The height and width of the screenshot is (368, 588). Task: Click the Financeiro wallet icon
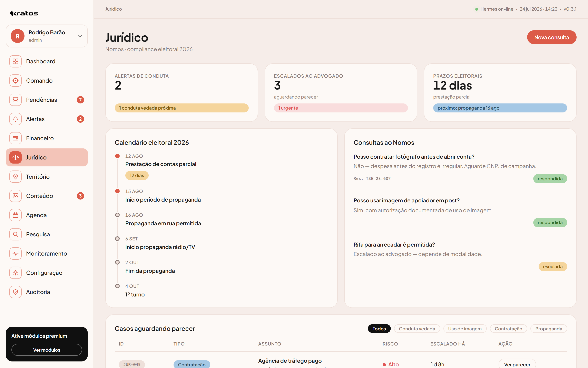pyautogui.click(x=16, y=138)
